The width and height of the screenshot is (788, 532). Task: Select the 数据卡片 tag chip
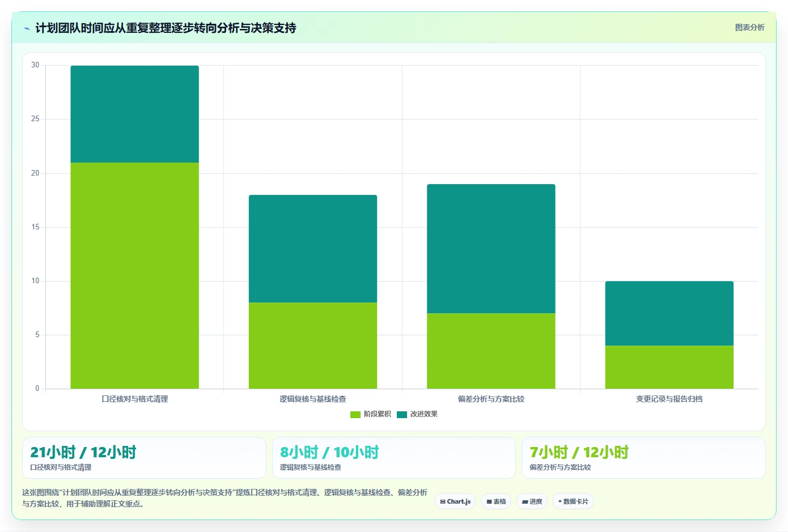click(573, 501)
